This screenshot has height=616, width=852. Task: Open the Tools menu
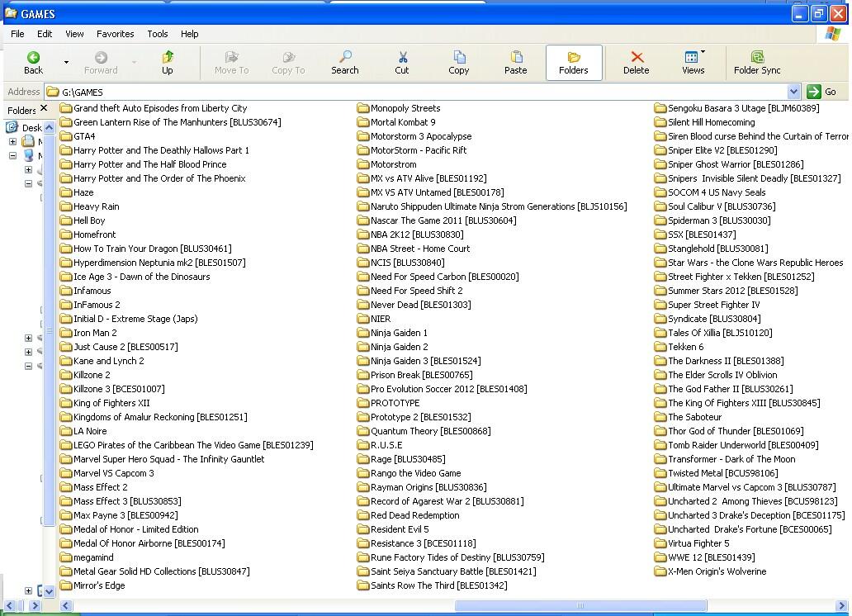[158, 34]
